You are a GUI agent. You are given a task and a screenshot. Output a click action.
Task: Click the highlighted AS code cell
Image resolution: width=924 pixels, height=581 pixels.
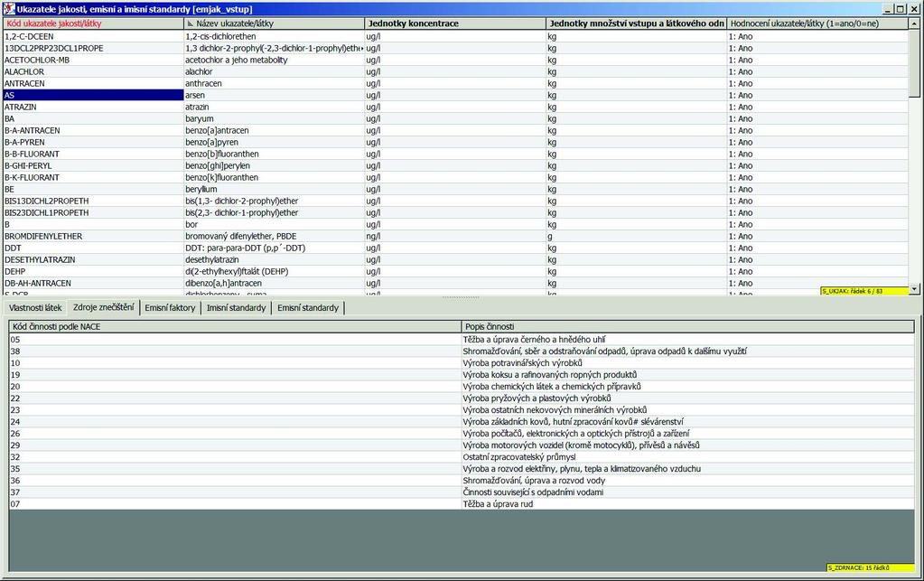point(93,95)
